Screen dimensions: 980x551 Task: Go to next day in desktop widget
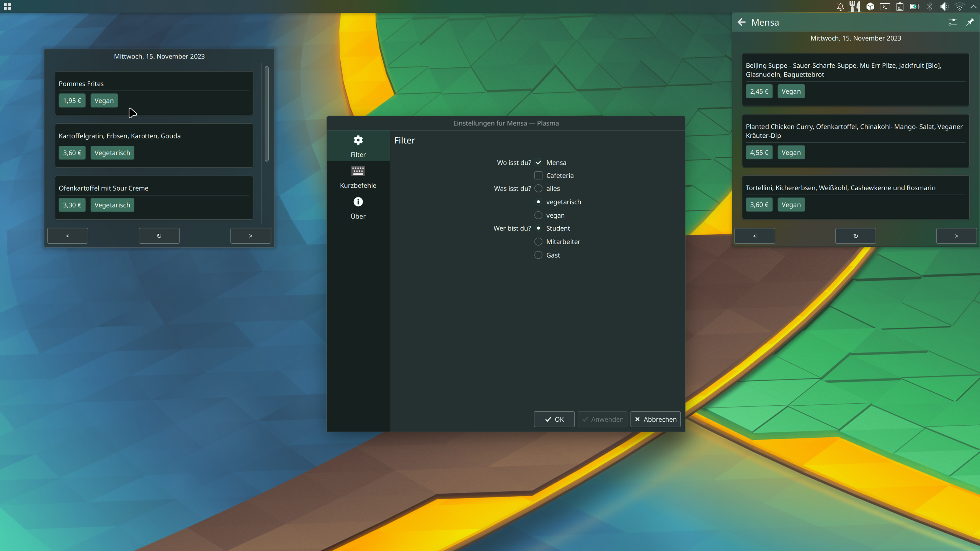pyautogui.click(x=251, y=236)
